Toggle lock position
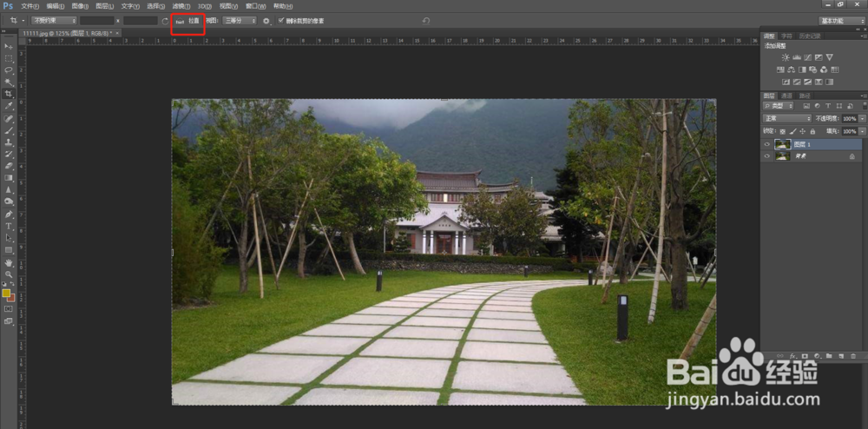 (803, 131)
